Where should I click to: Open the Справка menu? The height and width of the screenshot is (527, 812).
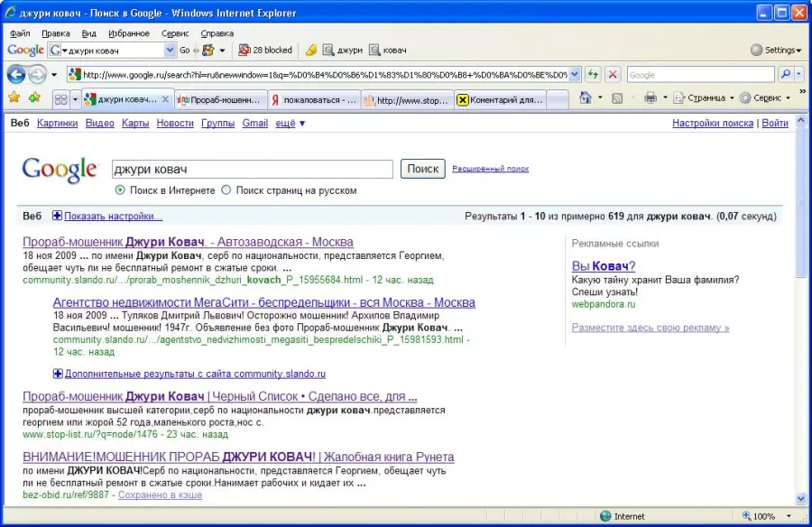pyautogui.click(x=217, y=33)
